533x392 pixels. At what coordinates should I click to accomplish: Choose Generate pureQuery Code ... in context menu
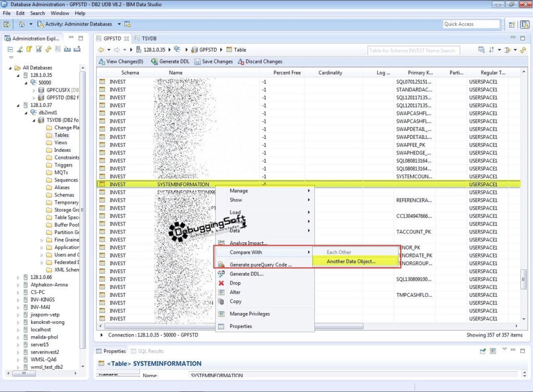[265, 265]
